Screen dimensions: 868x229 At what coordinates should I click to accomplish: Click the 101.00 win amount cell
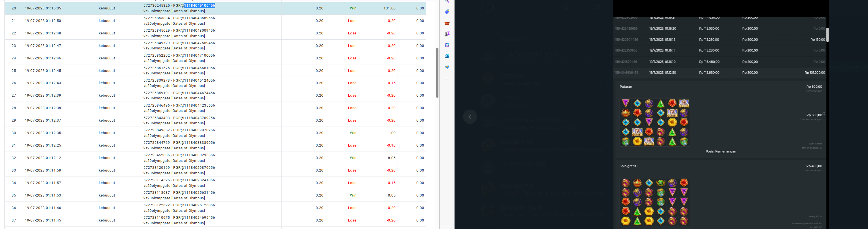389,8
